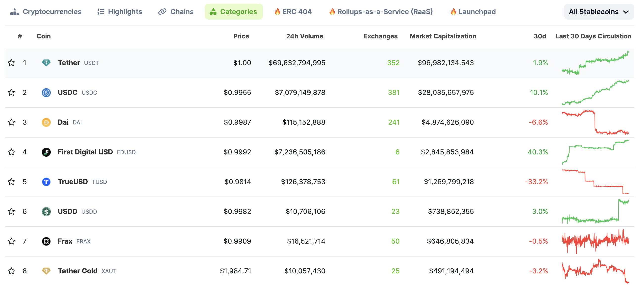Image resolution: width=644 pixels, height=285 pixels.
Task: Click the USDD coin logo icon
Action: 46,211
